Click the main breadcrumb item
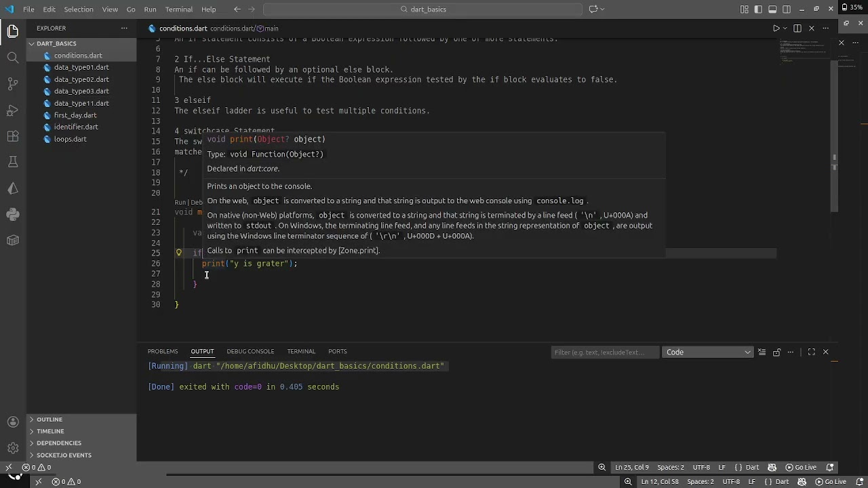This screenshot has width=868, height=488. click(268, 28)
